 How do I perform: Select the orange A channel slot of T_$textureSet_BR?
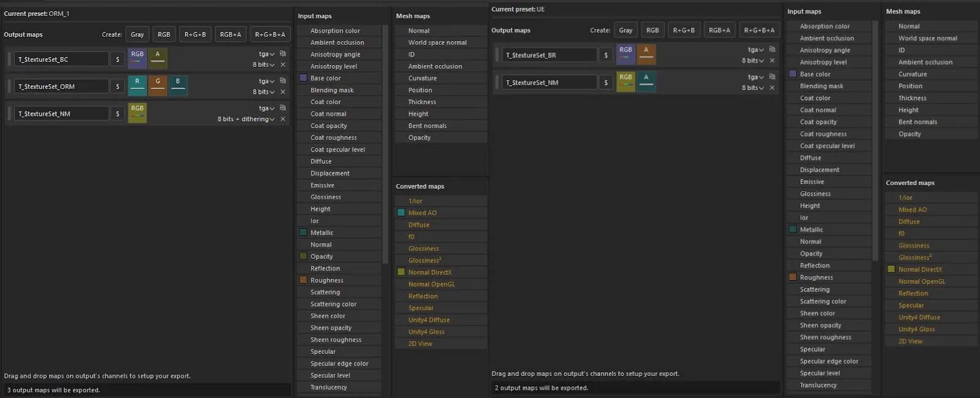[646, 55]
